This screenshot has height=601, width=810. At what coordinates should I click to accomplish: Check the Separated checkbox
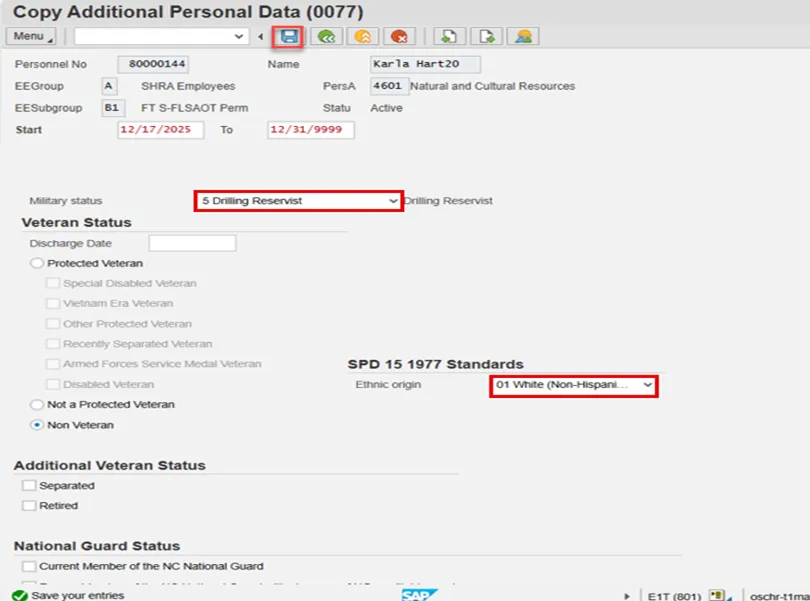coord(29,485)
